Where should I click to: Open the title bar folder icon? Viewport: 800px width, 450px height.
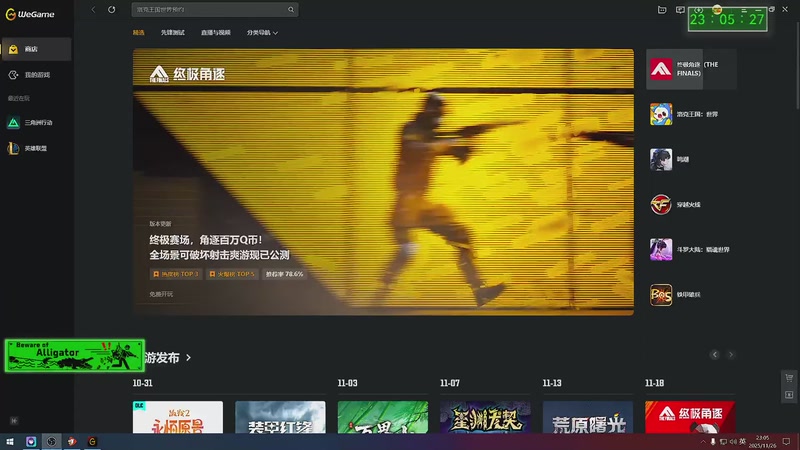coord(662,9)
